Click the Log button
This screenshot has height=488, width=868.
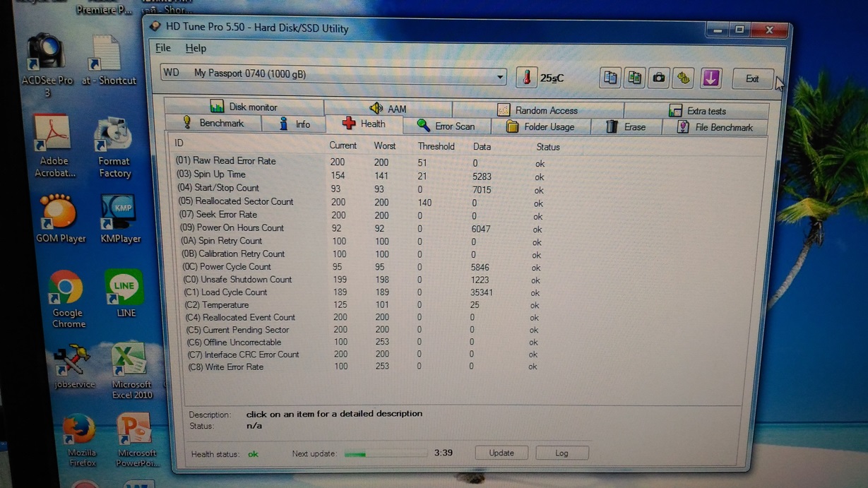coord(561,453)
